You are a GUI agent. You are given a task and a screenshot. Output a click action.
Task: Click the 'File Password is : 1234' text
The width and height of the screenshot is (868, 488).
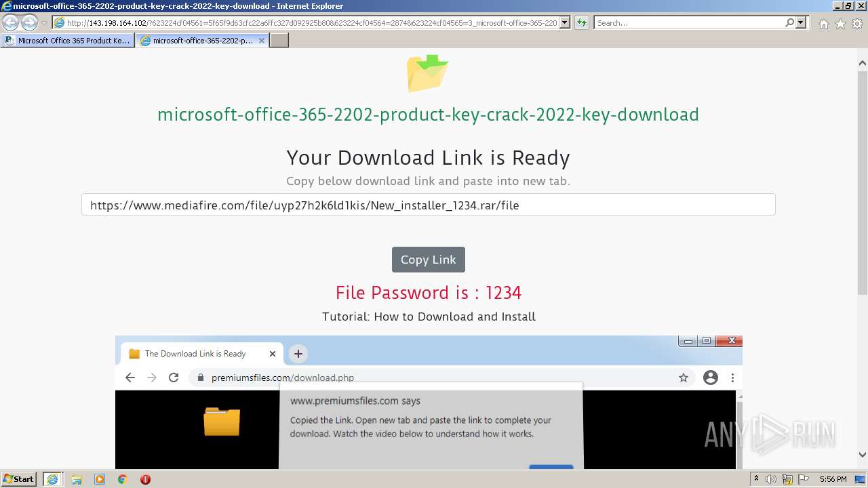click(x=428, y=293)
